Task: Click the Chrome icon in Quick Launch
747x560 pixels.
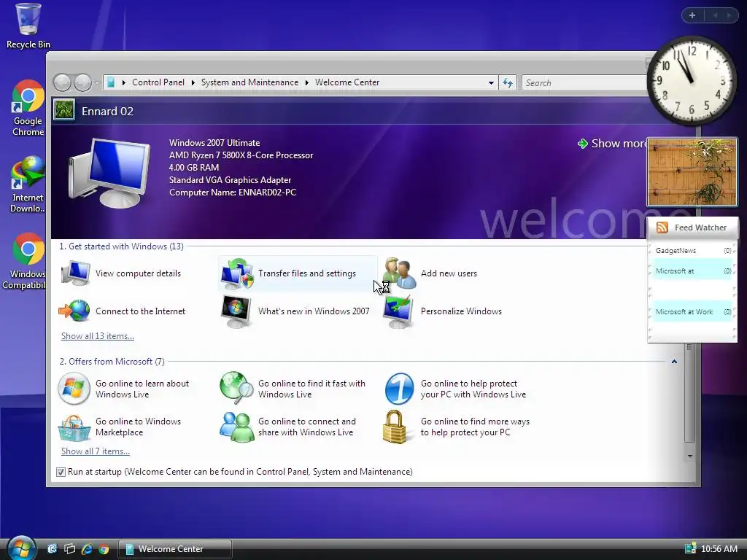Action: (104, 549)
